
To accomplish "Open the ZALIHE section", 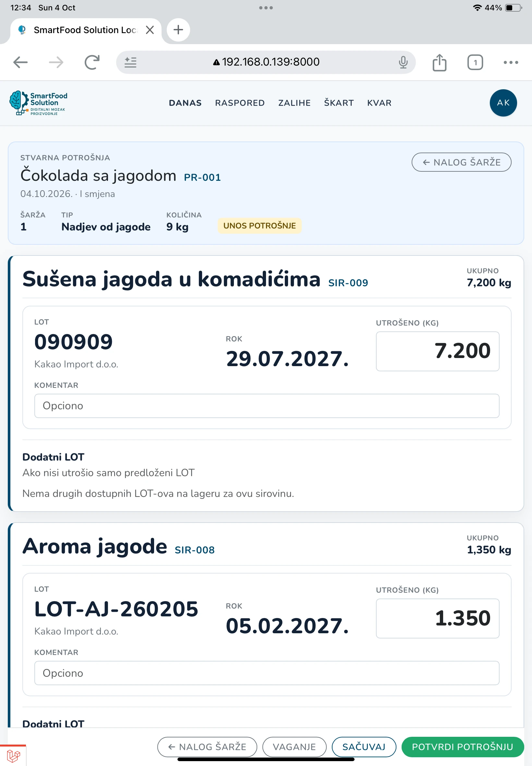I will coord(294,103).
